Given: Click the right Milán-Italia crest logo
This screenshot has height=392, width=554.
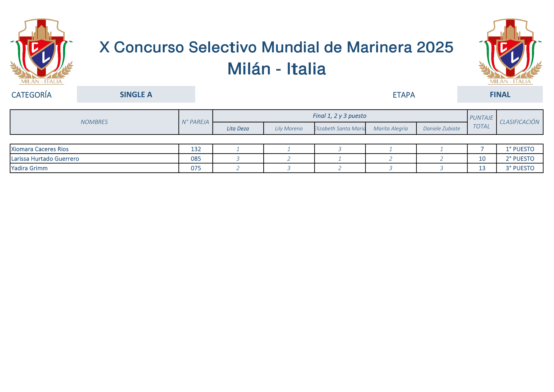Looking at the screenshot, I should tap(510, 51).
